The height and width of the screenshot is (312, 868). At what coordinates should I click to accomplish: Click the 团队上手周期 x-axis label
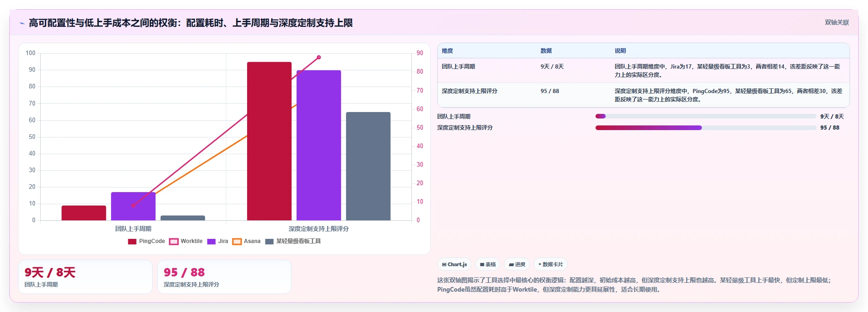(x=133, y=229)
